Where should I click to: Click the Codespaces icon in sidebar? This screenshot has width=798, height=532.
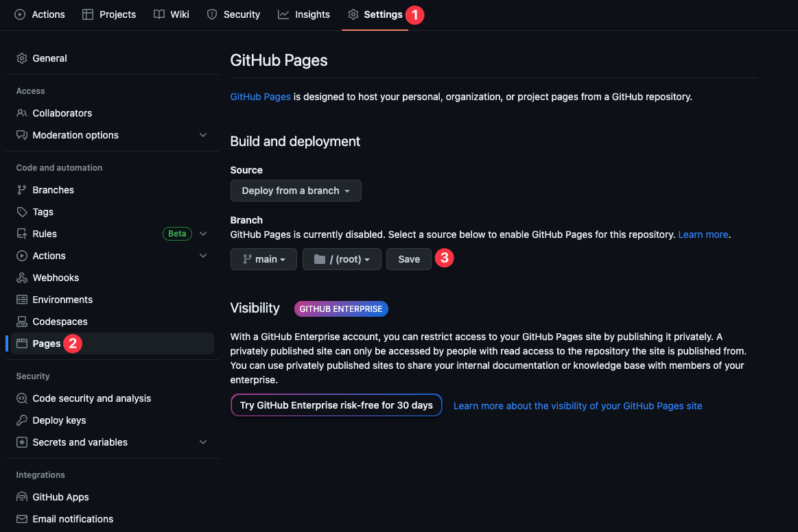[22, 322]
